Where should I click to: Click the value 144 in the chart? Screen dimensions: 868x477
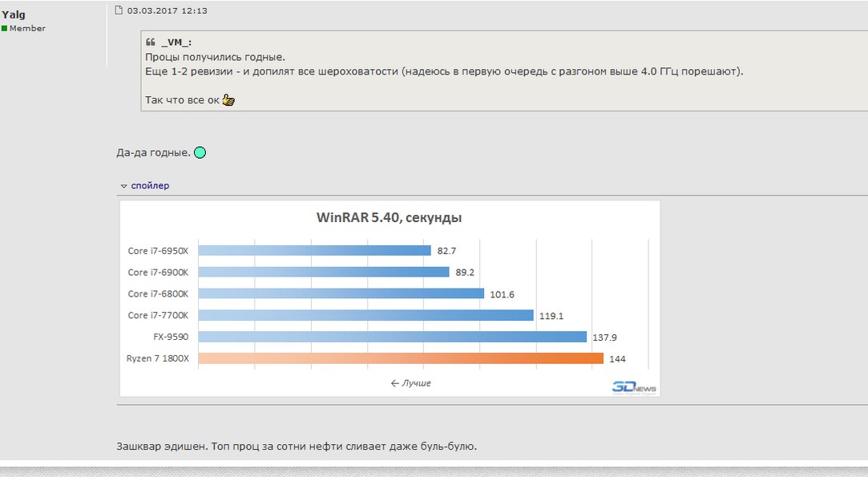617,359
